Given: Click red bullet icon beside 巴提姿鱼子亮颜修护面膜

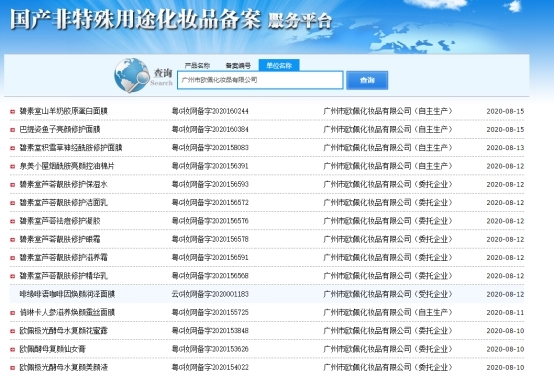Looking at the screenshot, I should (x=12, y=130).
